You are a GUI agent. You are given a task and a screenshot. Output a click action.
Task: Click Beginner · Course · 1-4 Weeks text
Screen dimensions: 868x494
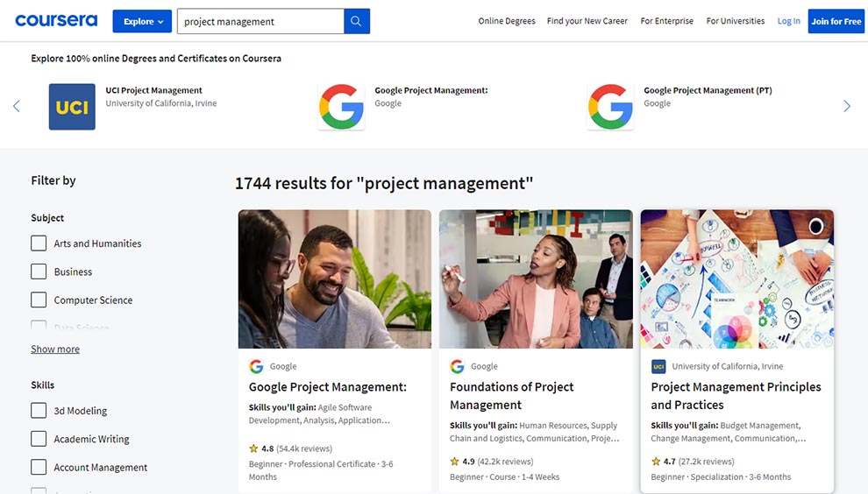tap(504, 476)
